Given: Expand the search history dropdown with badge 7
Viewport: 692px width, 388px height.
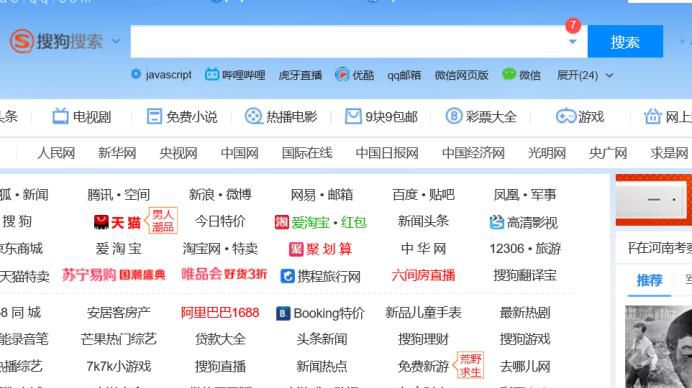Looking at the screenshot, I should tap(572, 41).
